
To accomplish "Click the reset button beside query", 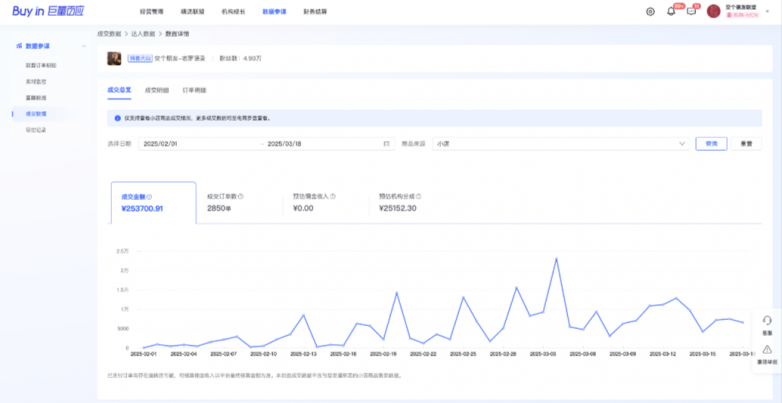I will pos(746,144).
